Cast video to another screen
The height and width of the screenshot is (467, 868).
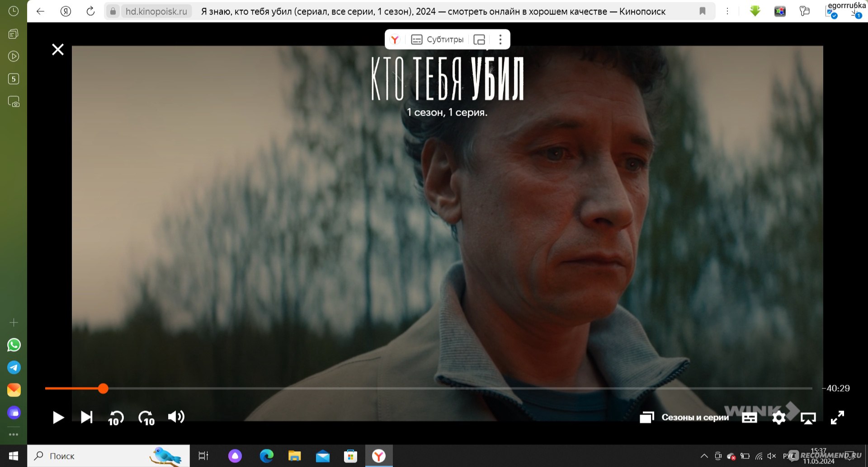pos(808,418)
